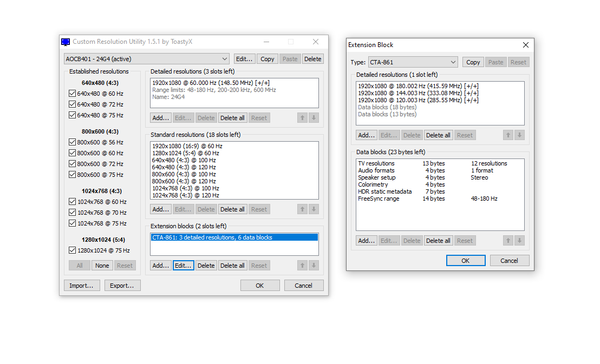
Task: Click Copy in Extension Block dialog
Action: click(473, 62)
